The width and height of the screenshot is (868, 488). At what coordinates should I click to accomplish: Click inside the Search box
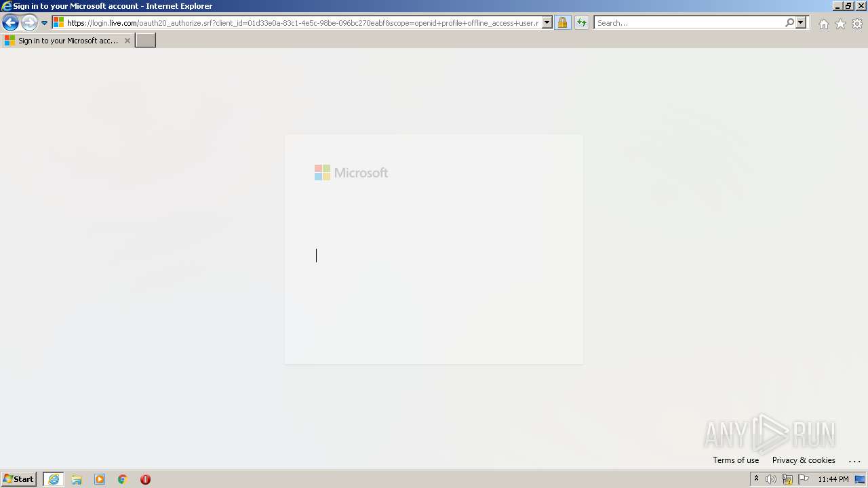[x=688, y=23]
